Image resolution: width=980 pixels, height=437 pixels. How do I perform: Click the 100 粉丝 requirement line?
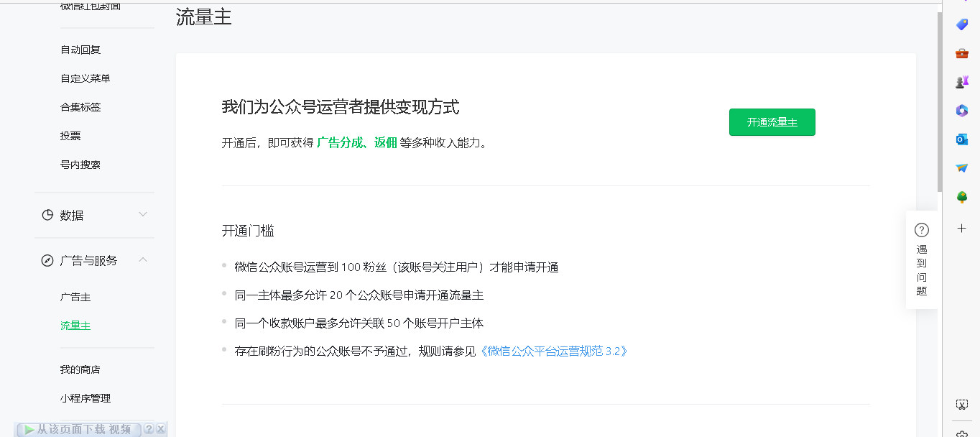pyautogui.click(x=397, y=267)
